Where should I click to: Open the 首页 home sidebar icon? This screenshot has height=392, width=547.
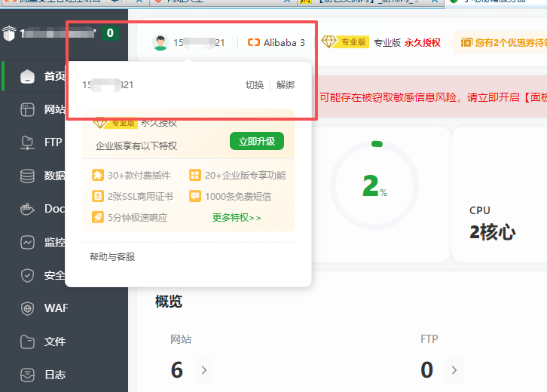tap(28, 76)
